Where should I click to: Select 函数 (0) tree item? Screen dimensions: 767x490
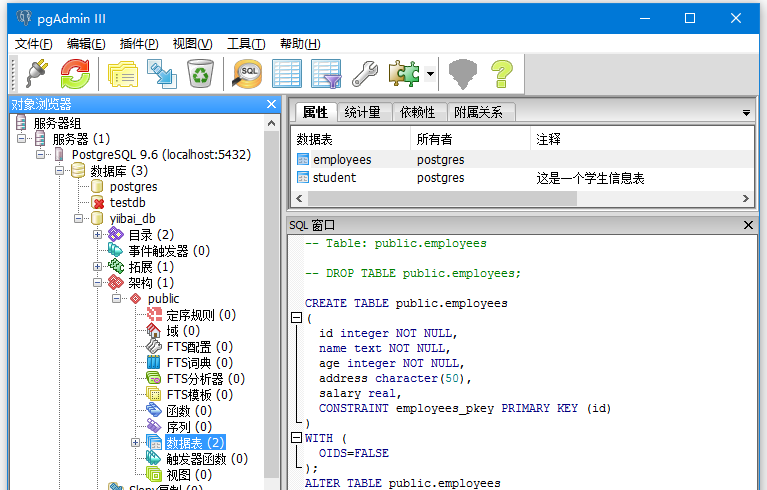click(189, 411)
